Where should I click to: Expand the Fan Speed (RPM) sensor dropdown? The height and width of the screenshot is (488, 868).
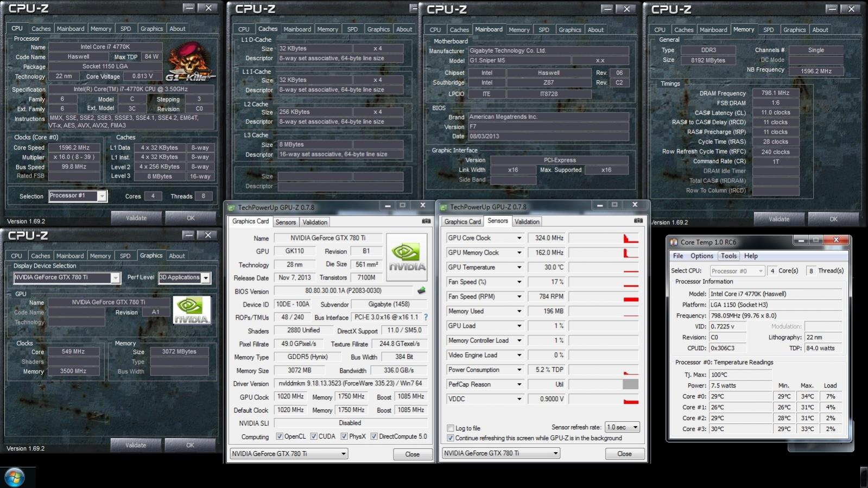pos(519,297)
